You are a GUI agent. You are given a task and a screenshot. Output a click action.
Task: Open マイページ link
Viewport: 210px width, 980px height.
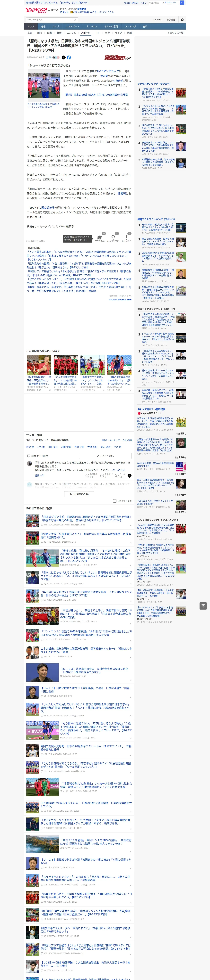[x=157, y=19]
